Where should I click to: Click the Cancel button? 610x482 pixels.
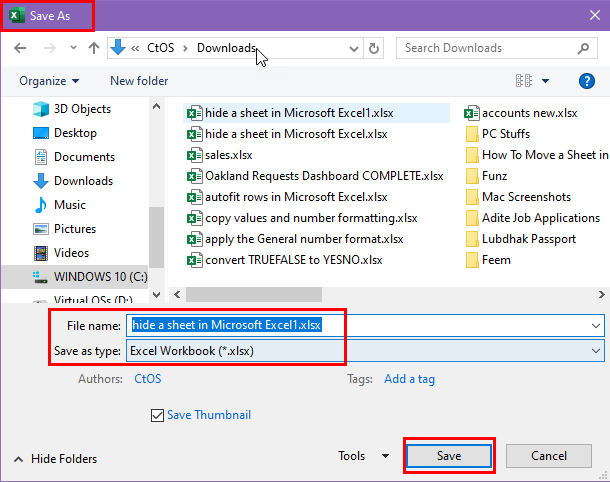pos(549,456)
